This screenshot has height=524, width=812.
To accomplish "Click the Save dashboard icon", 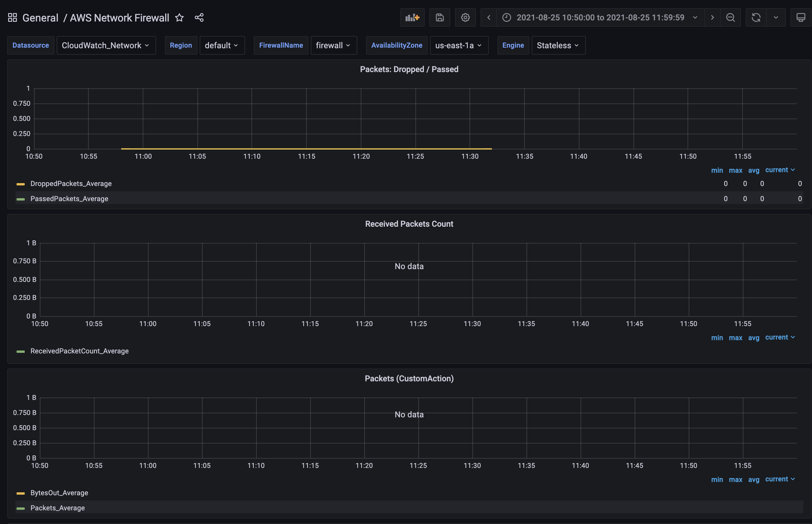I will tap(440, 17).
